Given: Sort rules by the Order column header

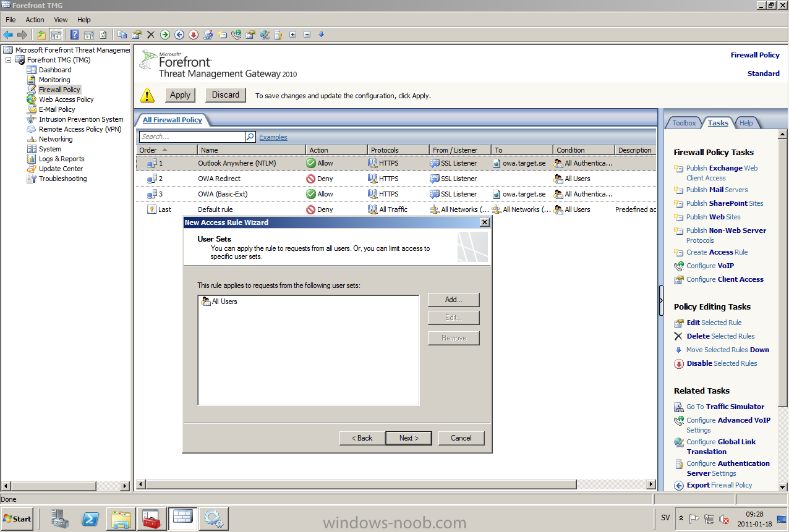Looking at the screenshot, I should 166,150.
